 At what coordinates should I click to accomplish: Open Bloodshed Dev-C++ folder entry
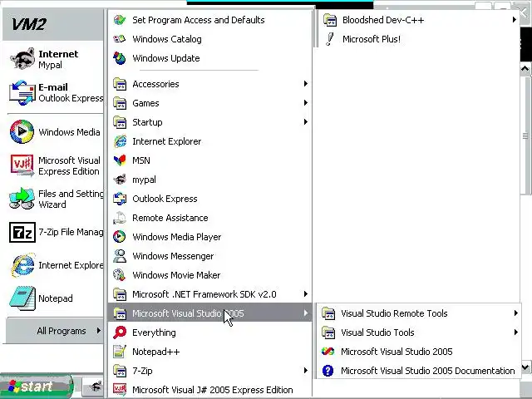click(x=419, y=20)
